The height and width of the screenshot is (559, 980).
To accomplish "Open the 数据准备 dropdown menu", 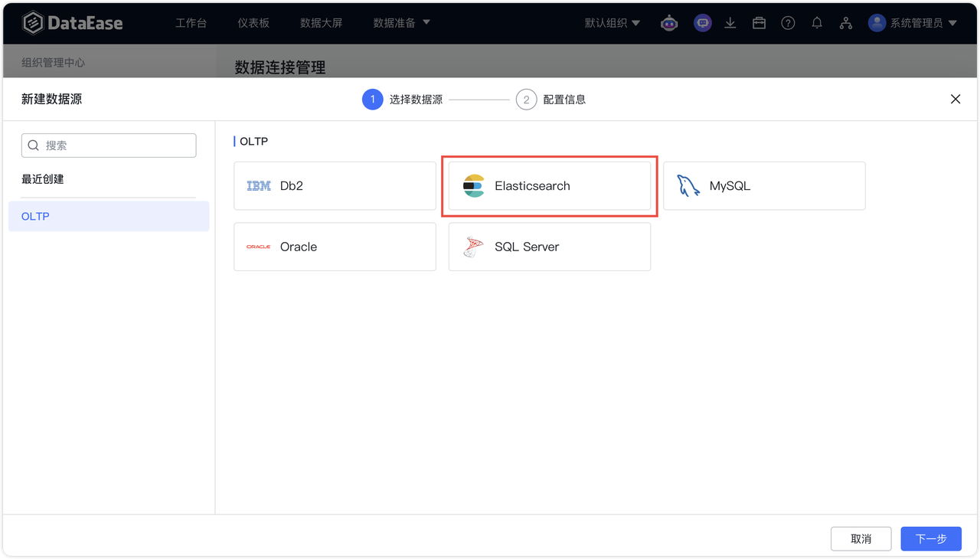I will pos(395,22).
